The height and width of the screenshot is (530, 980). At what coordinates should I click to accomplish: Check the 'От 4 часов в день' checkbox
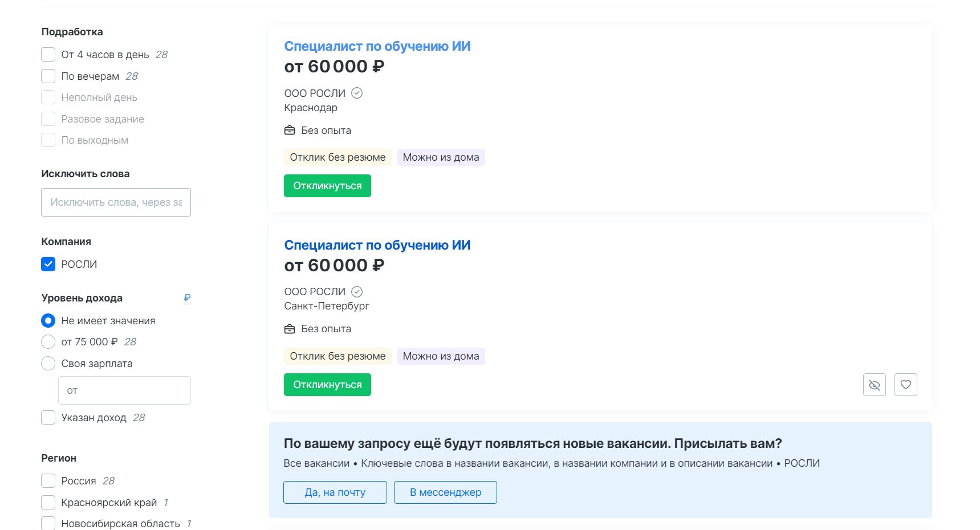48,55
